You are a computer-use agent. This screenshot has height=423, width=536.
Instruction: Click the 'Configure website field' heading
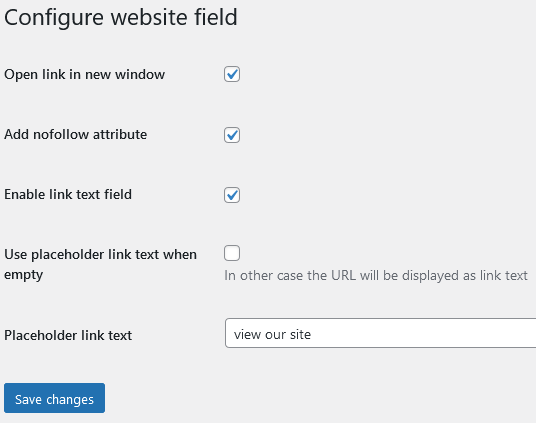click(x=121, y=18)
